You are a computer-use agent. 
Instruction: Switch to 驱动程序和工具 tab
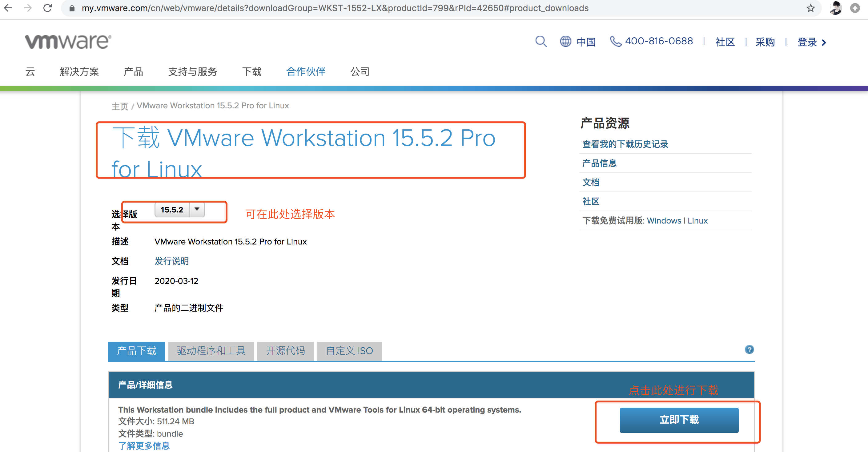[x=211, y=351]
